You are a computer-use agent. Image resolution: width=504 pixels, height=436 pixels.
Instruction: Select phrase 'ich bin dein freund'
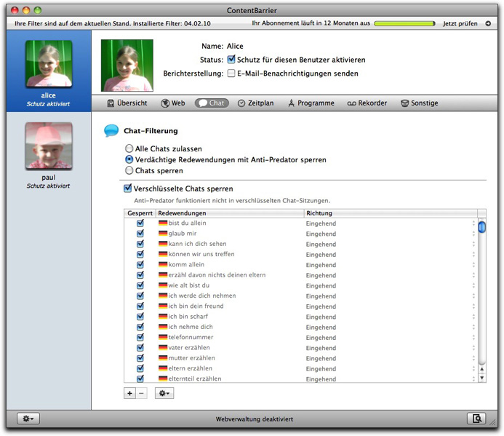coord(196,306)
